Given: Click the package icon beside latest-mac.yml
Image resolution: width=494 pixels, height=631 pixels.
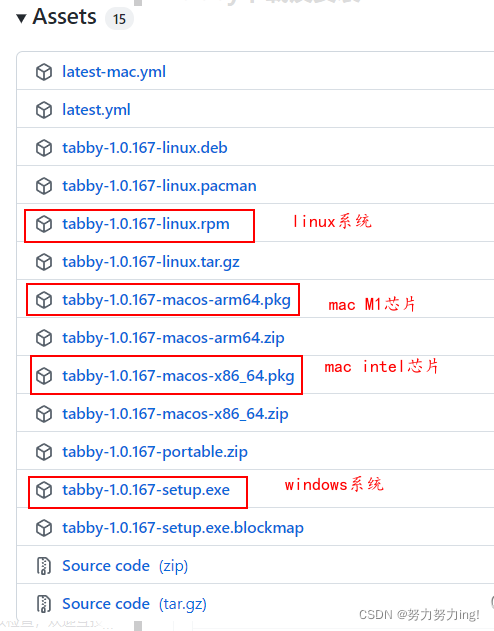Looking at the screenshot, I should (x=44, y=72).
